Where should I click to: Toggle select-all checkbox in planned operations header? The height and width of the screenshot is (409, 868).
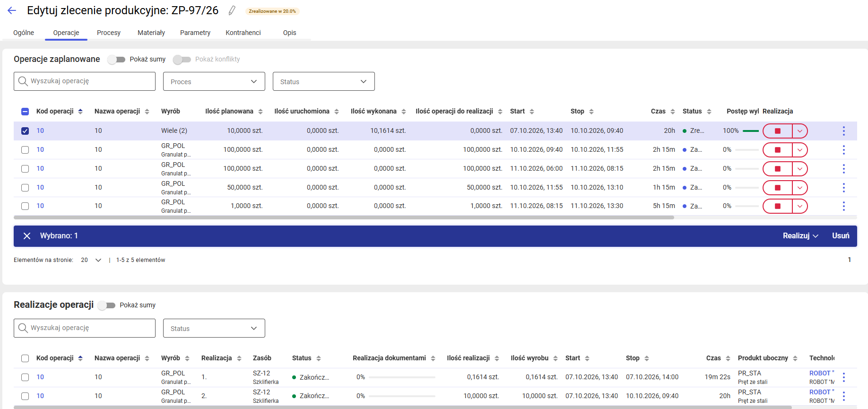25,112
